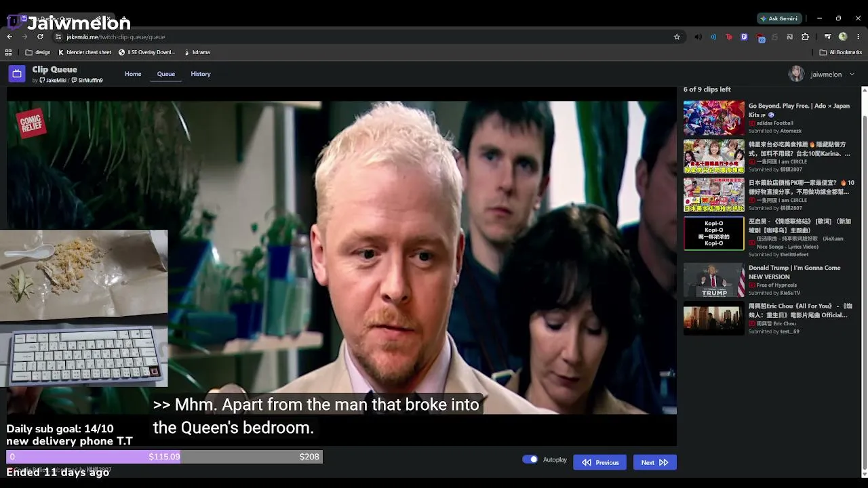Switch to the History tab
Viewport: 868px width, 488px height.
click(201, 74)
